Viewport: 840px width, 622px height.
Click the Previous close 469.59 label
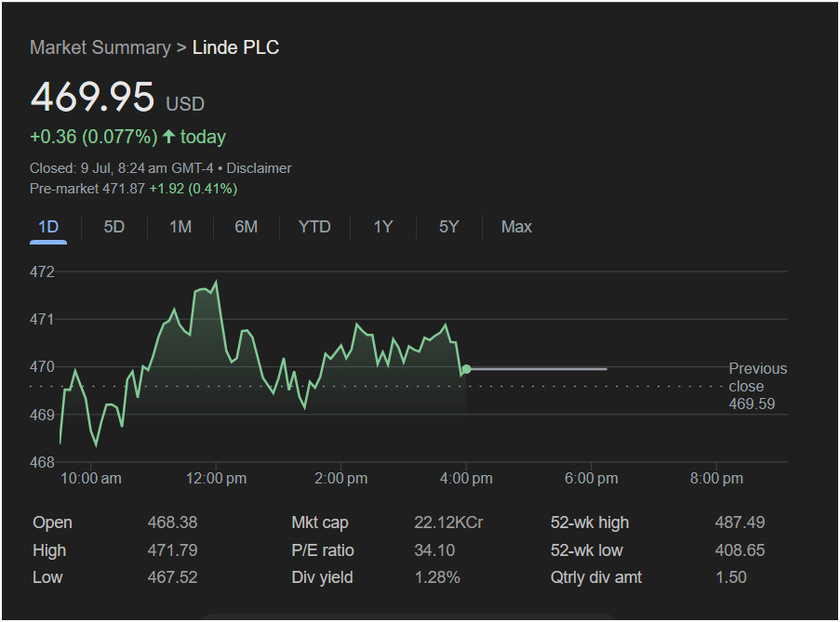(x=757, y=386)
